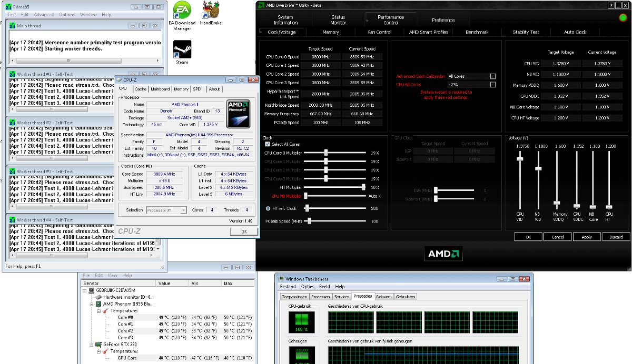Click the Windows Taakbeheer title icon
The width and height of the screenshot is (632, 364).
click(x=282, y=278)
